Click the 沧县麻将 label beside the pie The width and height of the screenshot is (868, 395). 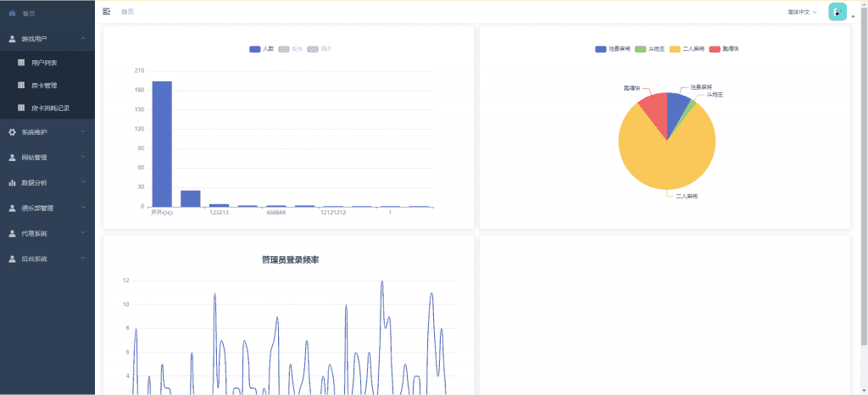point(701,86)
